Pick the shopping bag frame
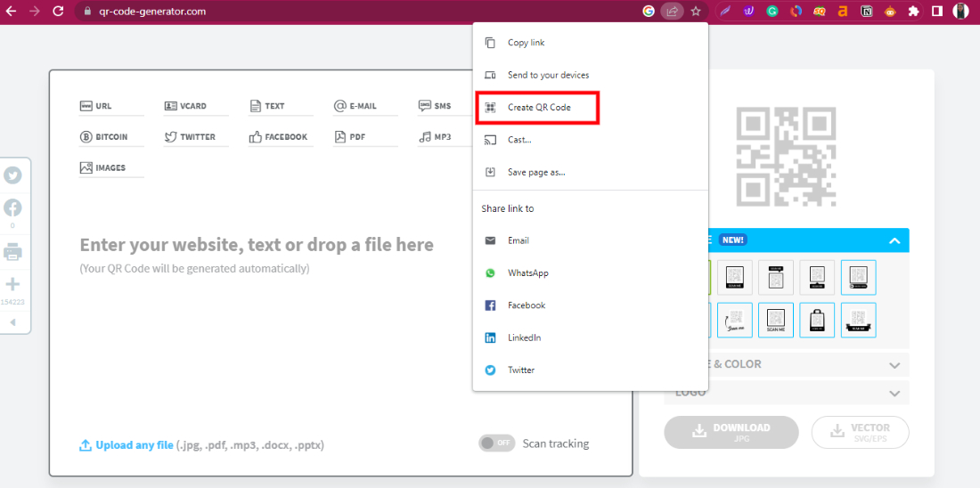Image resolution: width=980 pixels, height=488 pixels. [817, 320]
